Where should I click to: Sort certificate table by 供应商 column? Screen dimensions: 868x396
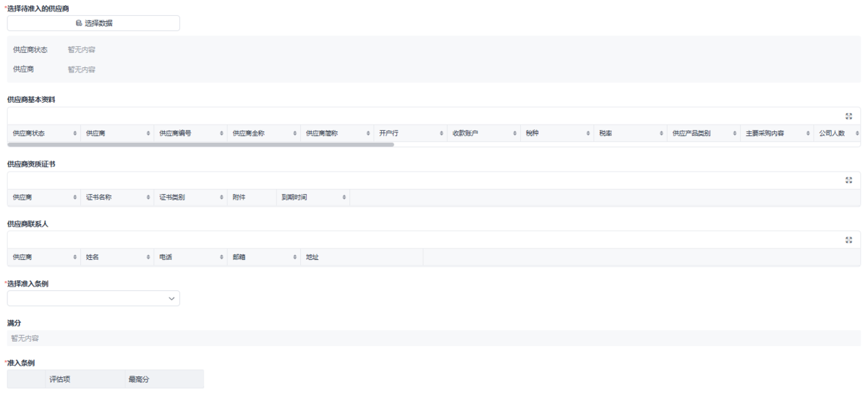[75, 197]
